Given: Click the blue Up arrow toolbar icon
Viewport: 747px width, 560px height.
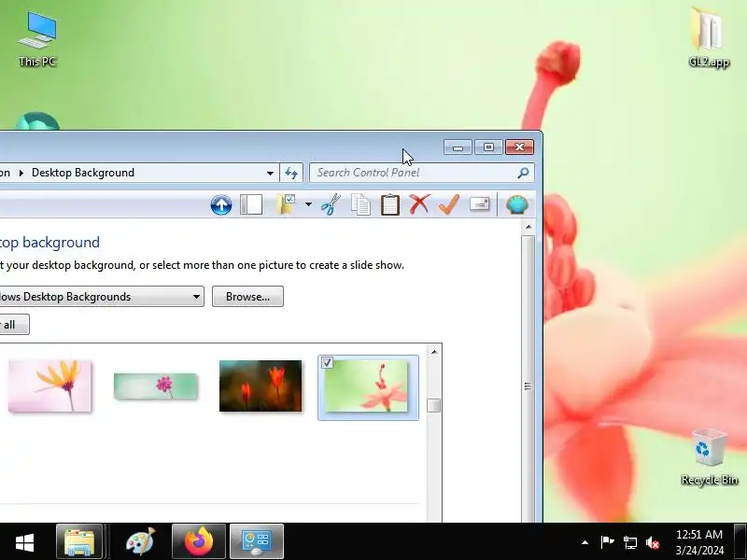Looking at the screenshot, I should click(221, 205).
